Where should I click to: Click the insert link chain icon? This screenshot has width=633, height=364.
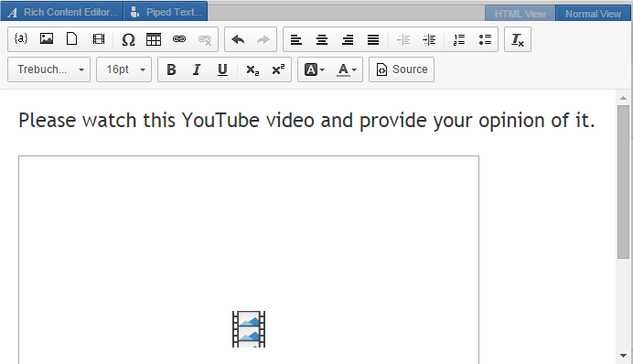click(179, 39)
